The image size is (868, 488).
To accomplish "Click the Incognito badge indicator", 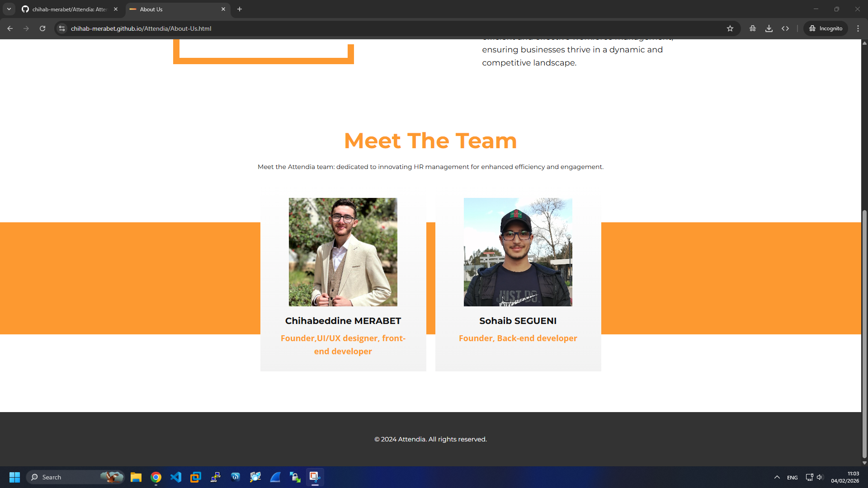I will 825,28.
